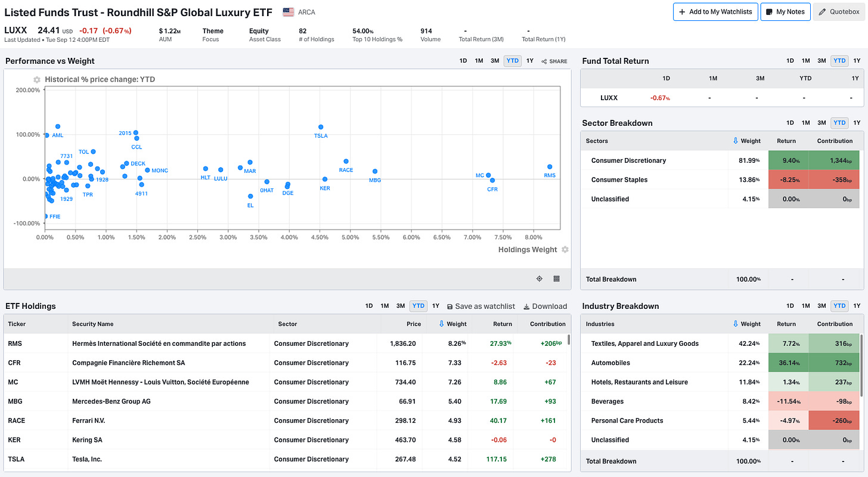Viewport: 868px width, 477px height.
Task: Switch Fund Total Return to 3M
Action: [821, 61]
